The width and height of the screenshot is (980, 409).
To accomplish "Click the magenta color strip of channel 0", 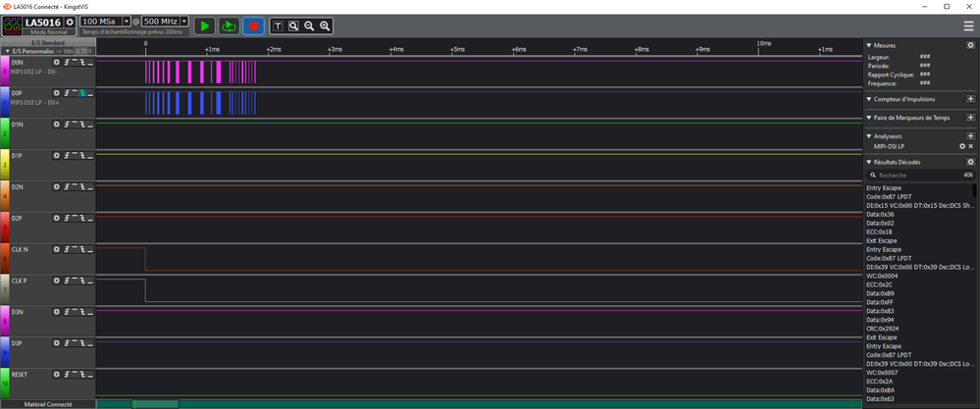I will click(x=4, y=72).
